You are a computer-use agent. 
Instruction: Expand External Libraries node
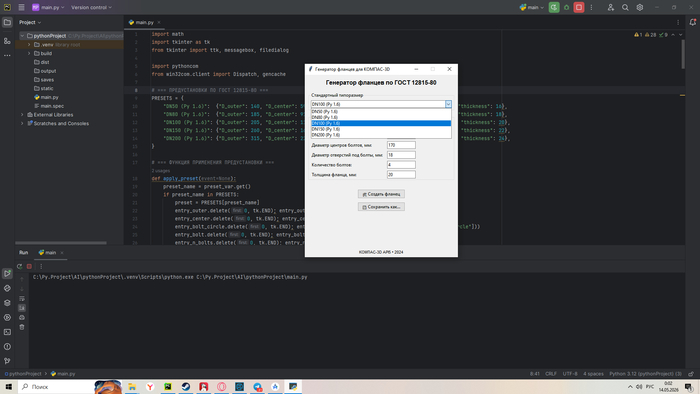point(22,115)
